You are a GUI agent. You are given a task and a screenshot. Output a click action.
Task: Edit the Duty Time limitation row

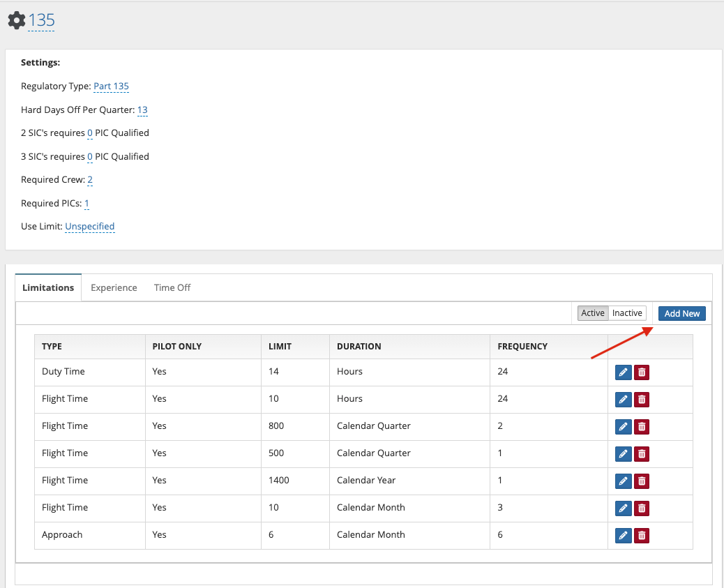[624, 372]
